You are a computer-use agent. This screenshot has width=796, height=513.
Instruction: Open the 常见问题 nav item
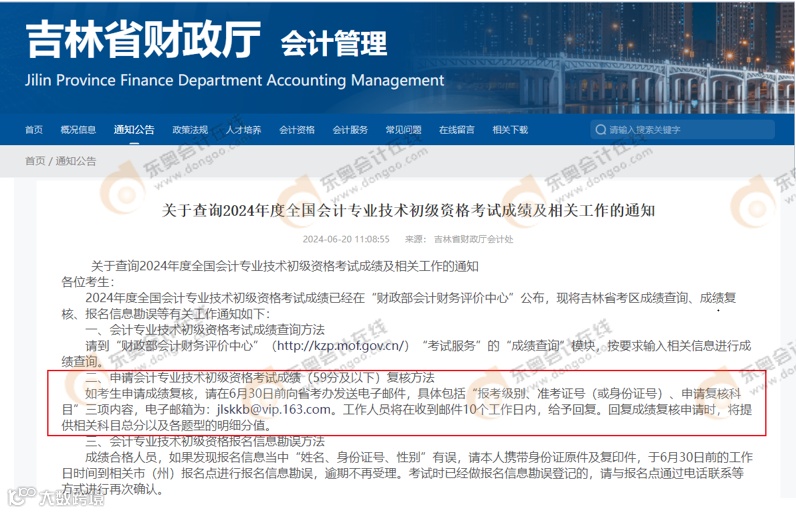404,130
